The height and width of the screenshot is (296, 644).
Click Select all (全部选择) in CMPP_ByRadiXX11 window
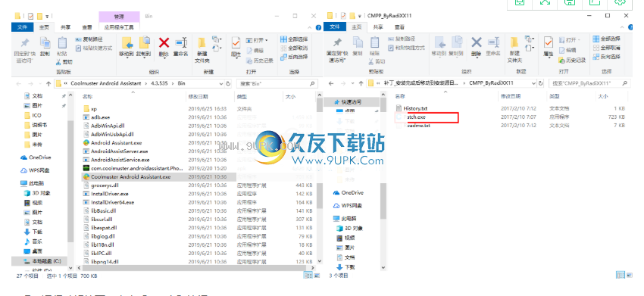[x=606, y=39]
